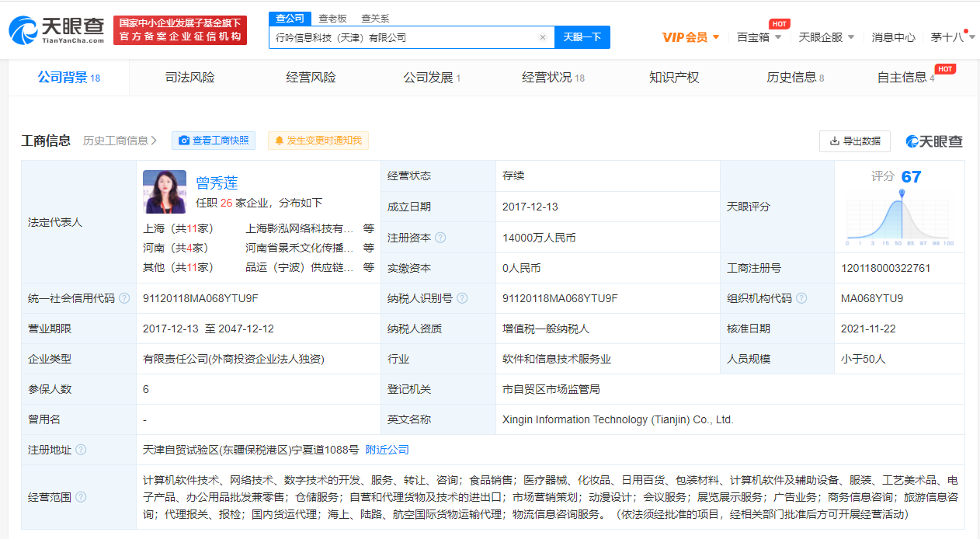Image resolution: width=980 pixels, height=539 pixels.
Task: Select 工商注册号 120118000322761
Action: click(885, 268)
